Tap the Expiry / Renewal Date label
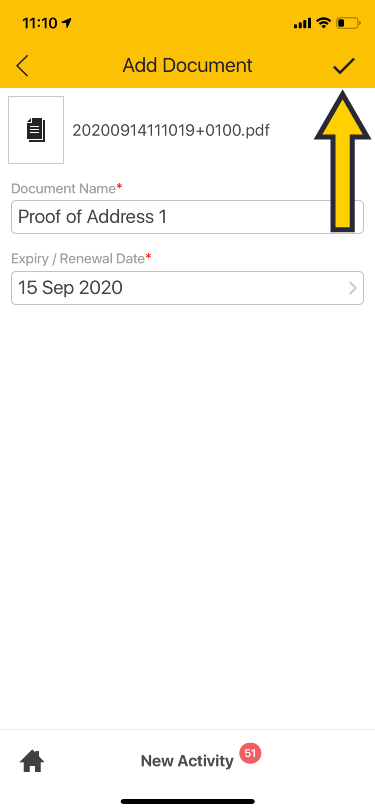375x812 pixels. tap(78, 258)
